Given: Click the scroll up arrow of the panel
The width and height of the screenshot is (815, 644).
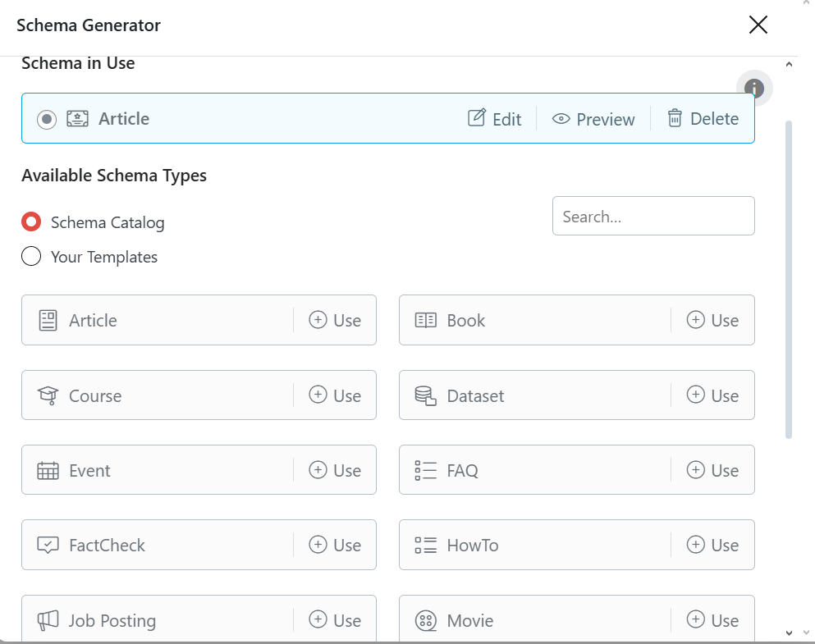Looking at the screenshot, I should (789, 64).
